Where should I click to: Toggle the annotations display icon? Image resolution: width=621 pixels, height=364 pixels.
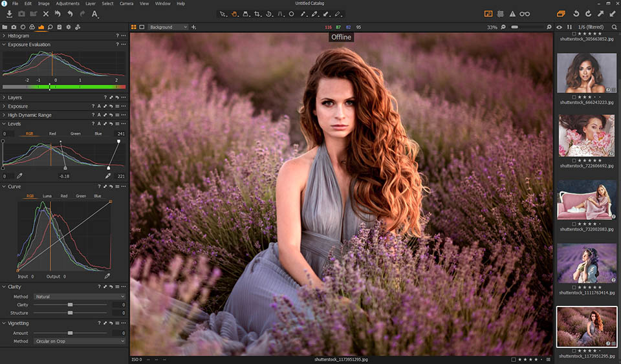[488, 14]
